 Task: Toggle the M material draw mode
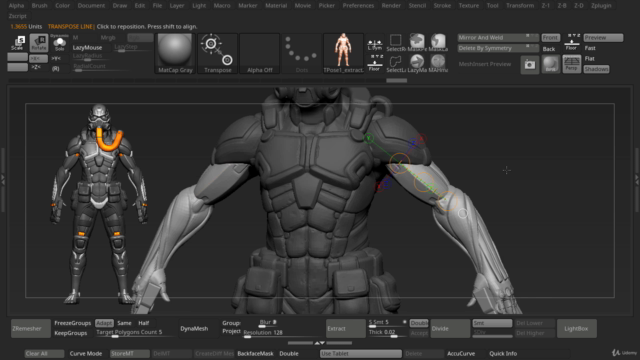[76, 38]
